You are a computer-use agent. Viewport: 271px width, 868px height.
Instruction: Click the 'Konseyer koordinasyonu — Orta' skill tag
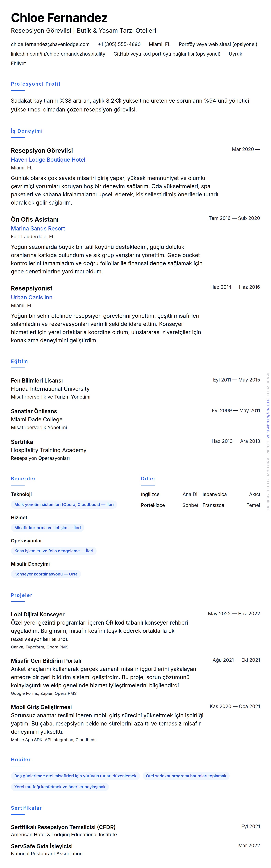pos(46,574)
